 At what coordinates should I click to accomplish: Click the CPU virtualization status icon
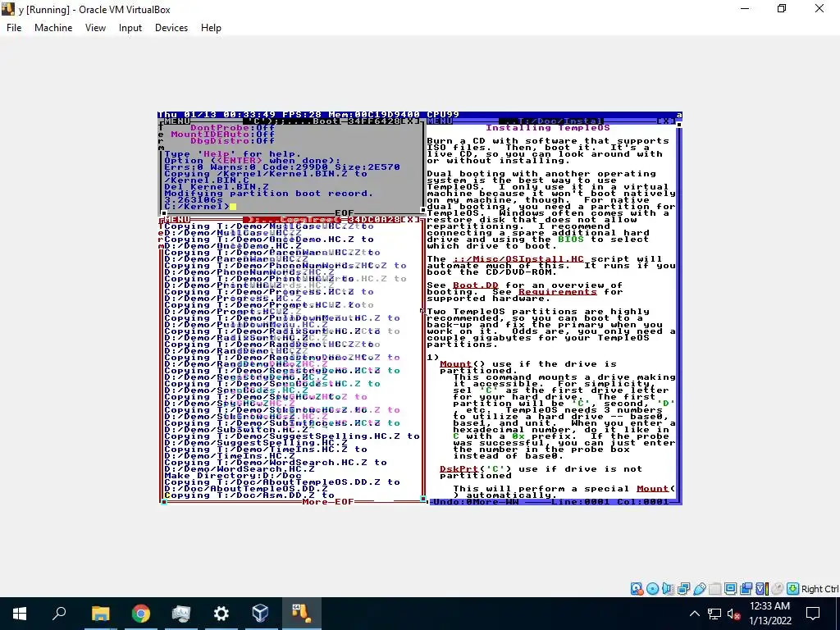pyautogui.click(x=761, y=589)
